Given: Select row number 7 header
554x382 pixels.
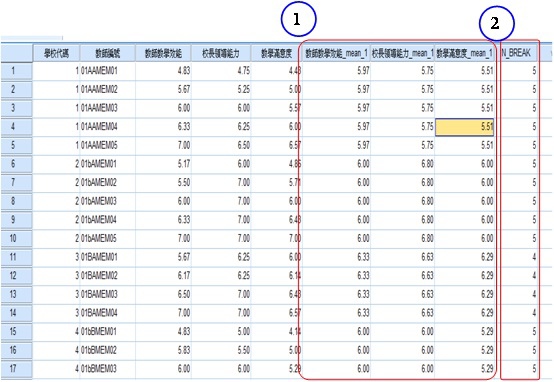Looking at the screenshot, I should (x=17, y=183).
